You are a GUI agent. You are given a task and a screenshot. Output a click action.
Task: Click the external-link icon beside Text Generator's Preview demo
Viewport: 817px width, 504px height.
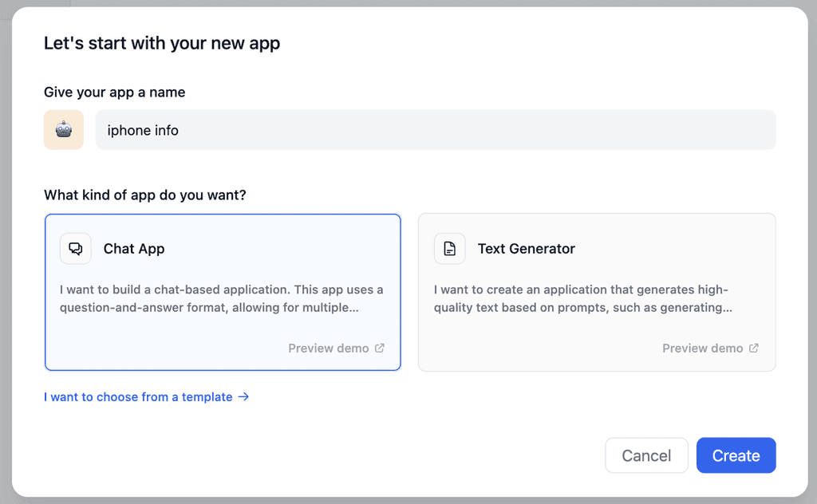753,348
